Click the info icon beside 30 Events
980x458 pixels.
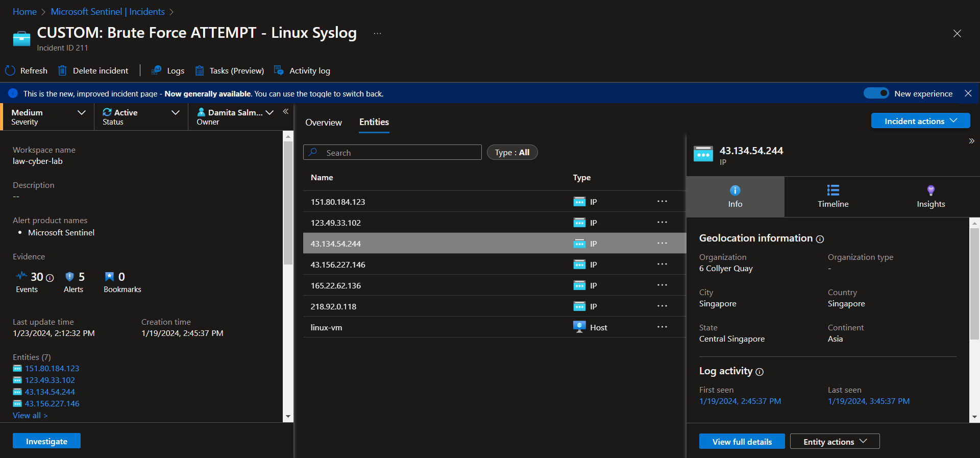(x=50, y=278)
